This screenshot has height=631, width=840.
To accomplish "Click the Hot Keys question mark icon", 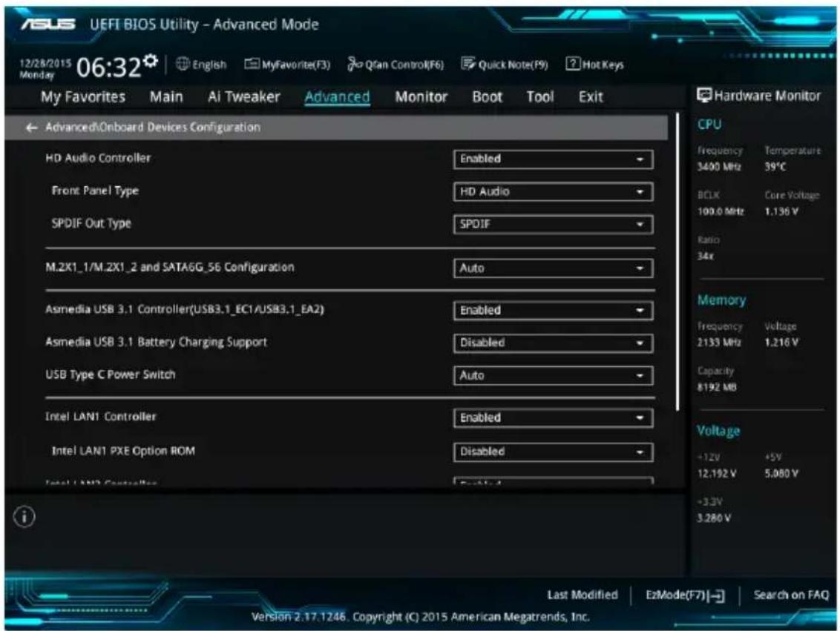I will pos(573,65).
